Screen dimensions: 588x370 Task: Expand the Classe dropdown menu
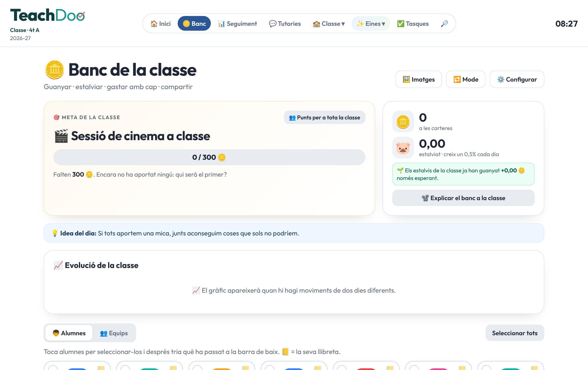tap(329, 24)
